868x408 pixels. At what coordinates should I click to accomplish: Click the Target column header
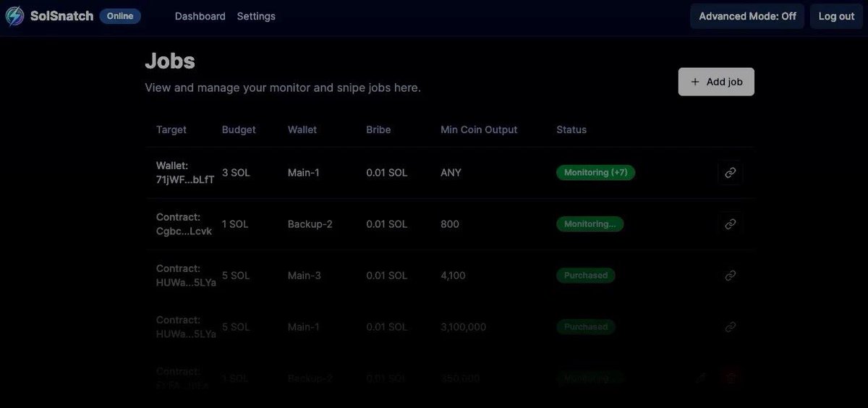[x=171, y=129]
